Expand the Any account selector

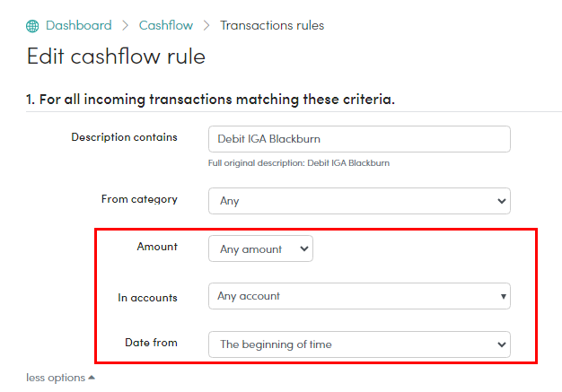pyautogui.click(x=359, y=296)
